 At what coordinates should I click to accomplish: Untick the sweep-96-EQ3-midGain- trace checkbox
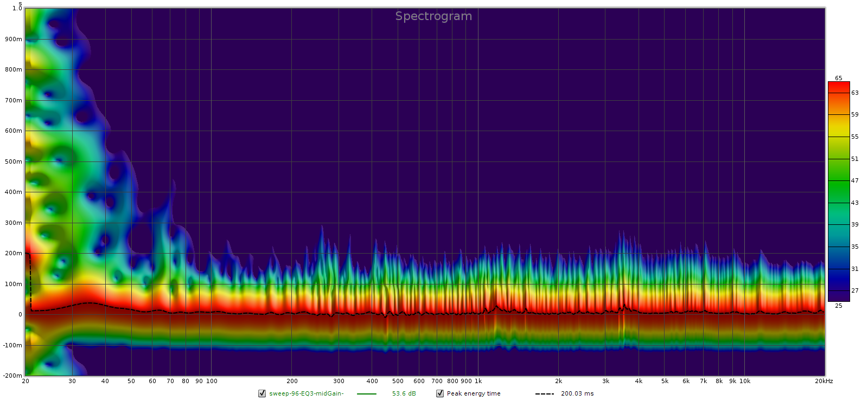coord(262,393)
